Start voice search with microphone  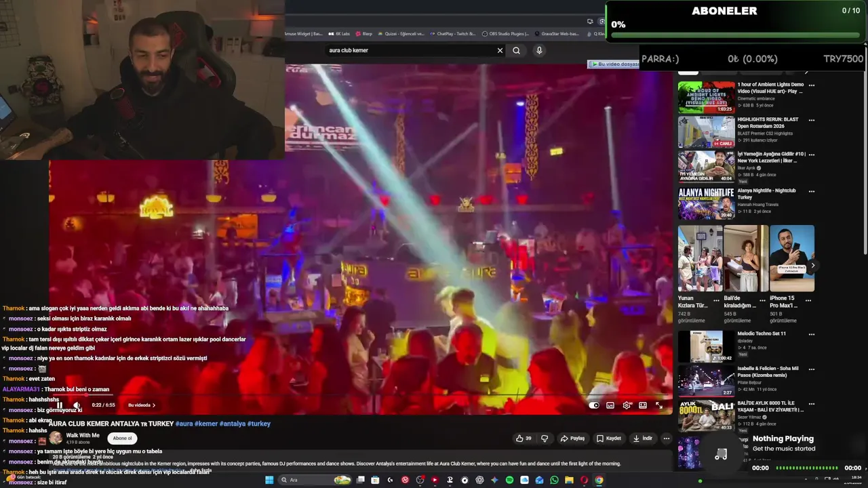click(x=539, y=50)
